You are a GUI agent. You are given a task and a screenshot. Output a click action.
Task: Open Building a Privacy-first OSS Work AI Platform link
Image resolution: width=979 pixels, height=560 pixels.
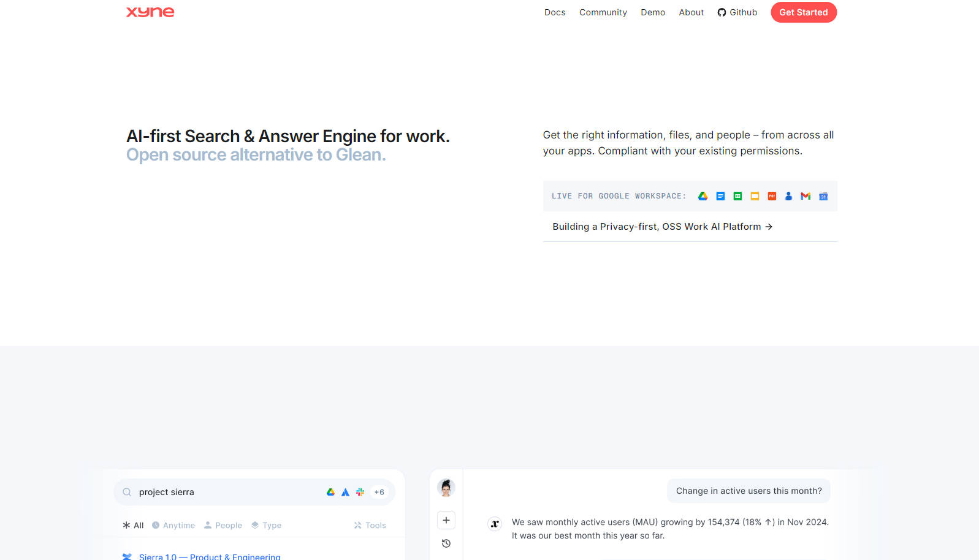tap(662, 227)
